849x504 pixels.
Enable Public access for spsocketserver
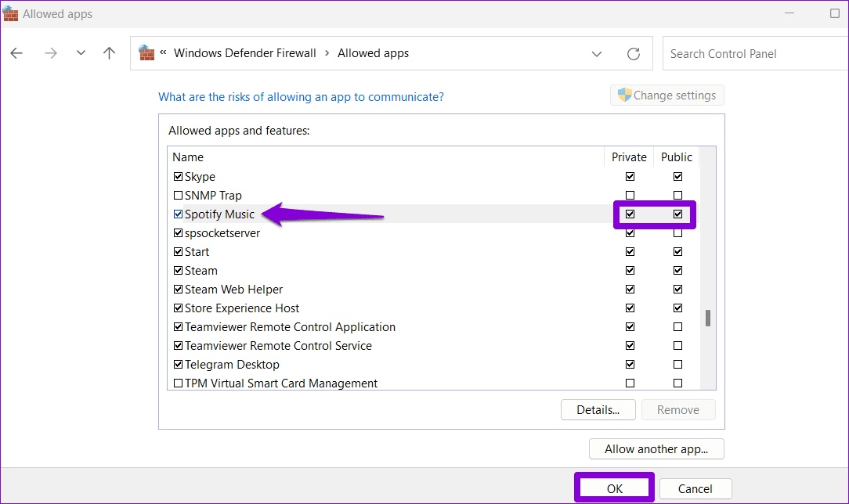pyautogui.click(x=677, y=233)
